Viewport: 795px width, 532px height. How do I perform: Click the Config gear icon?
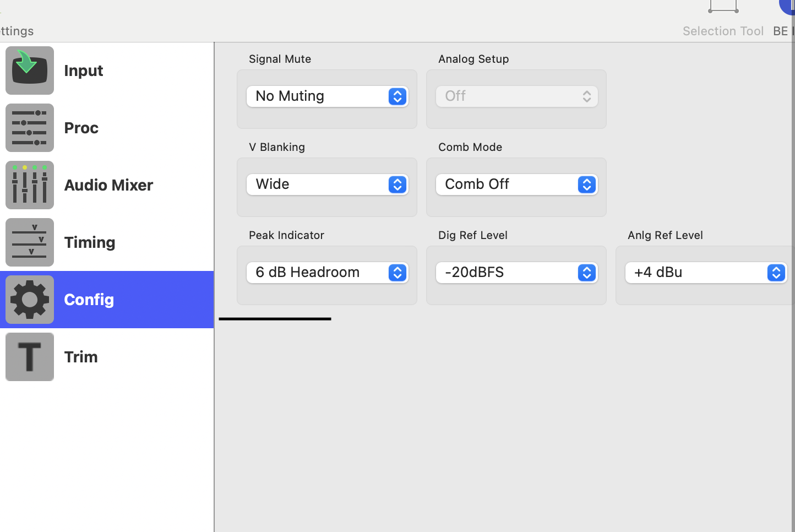pos(30,300)
